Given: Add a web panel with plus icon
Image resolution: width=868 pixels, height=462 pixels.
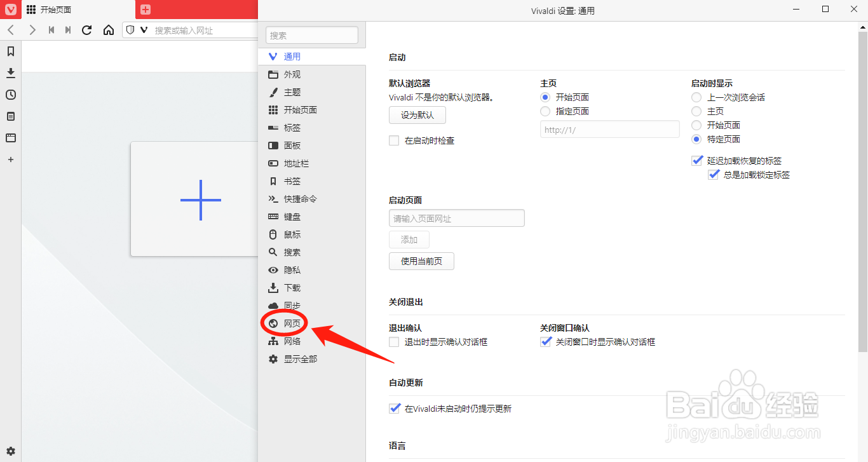Looking at the screenshot, I should coord(11,160).
